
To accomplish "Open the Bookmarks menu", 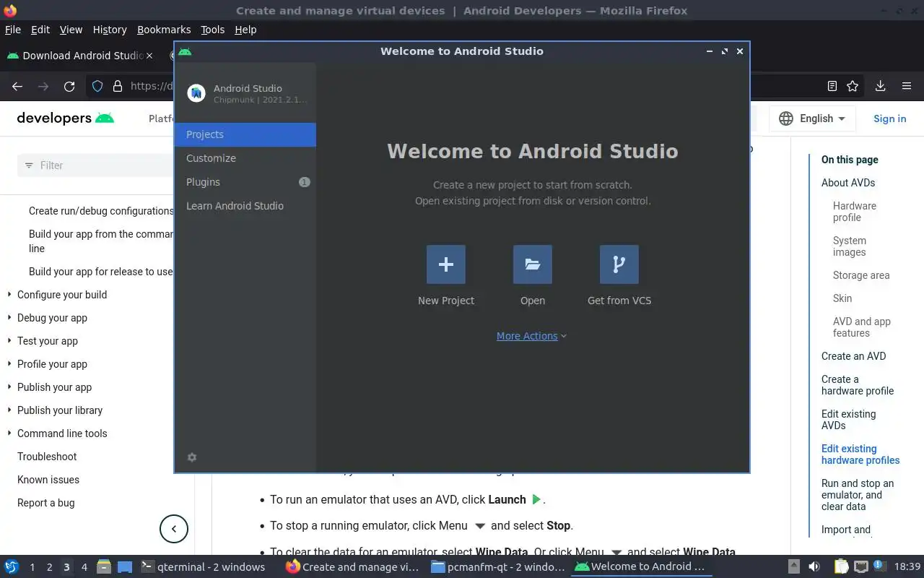I will click(x=164, y=30).
